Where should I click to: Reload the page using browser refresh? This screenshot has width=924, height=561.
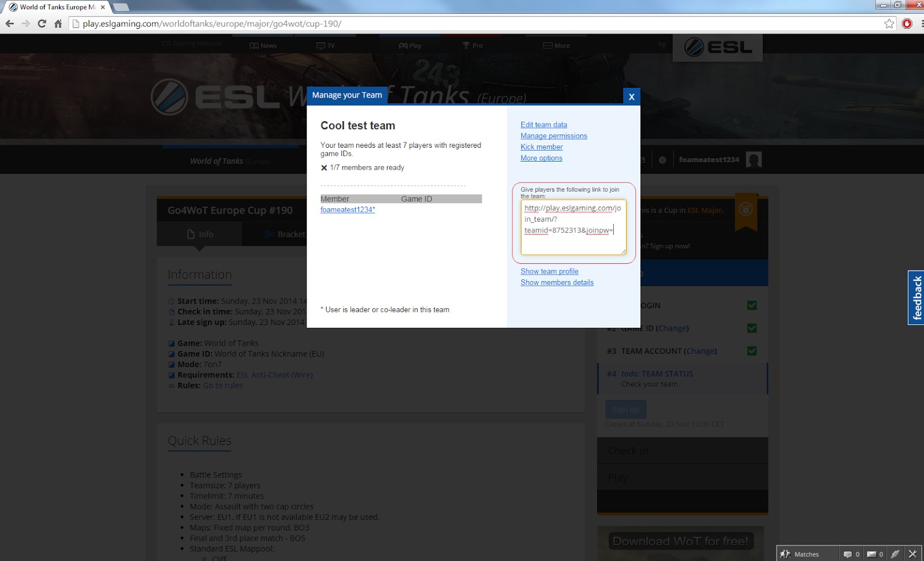coord(42,24)
